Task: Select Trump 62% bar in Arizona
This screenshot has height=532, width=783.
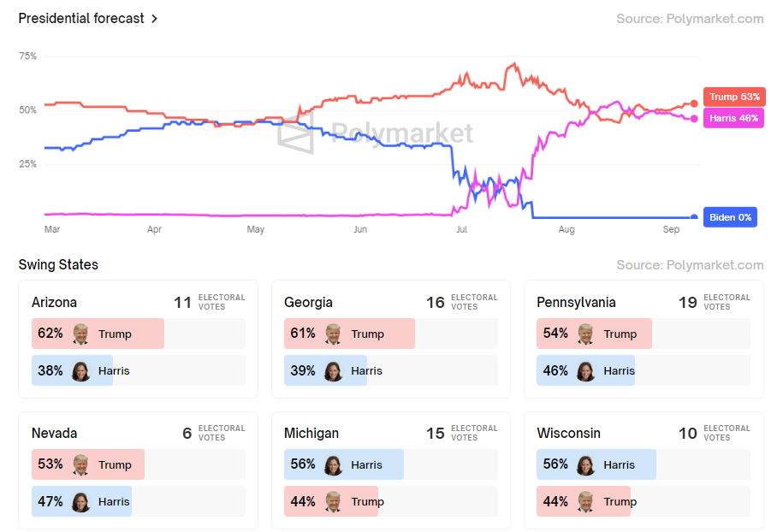Action: point(98,334)
